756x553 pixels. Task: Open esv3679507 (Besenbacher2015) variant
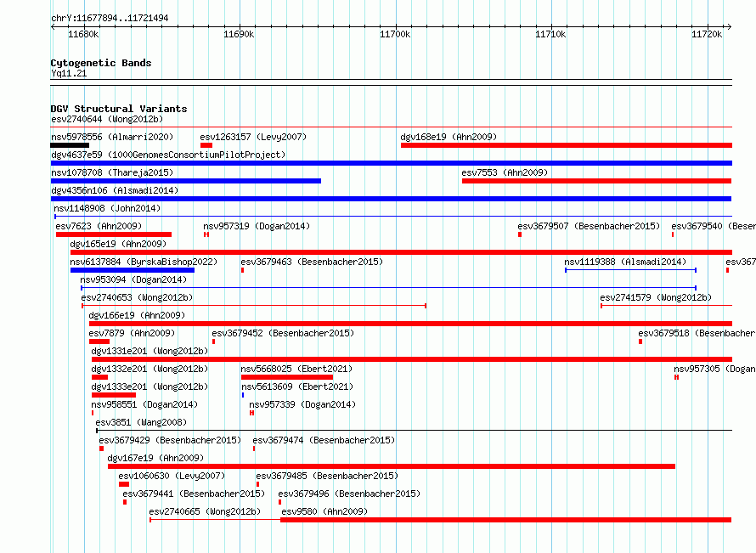point(589,226)
